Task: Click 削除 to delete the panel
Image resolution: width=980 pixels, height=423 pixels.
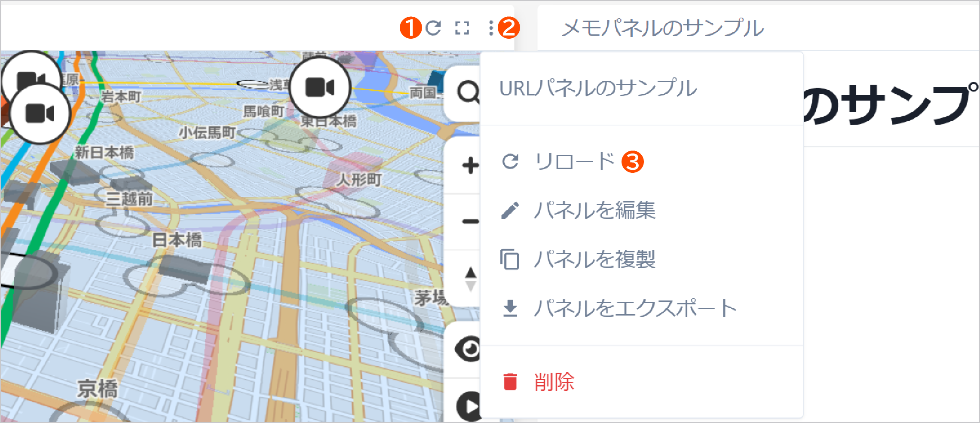Action: click(x=641, y=382)
